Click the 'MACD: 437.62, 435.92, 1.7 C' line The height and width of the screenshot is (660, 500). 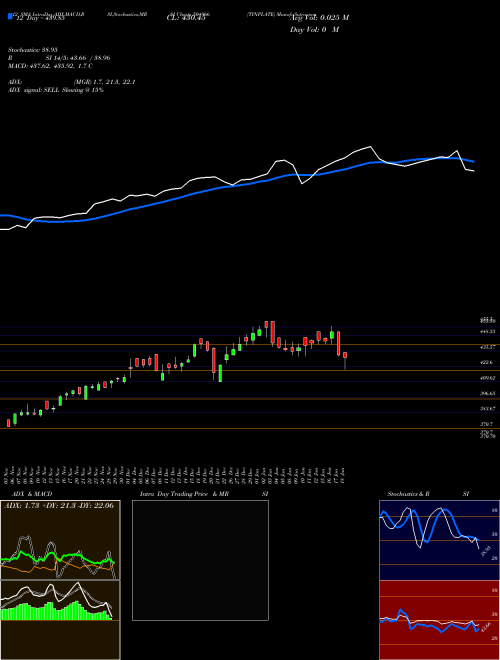coord(50,66)
